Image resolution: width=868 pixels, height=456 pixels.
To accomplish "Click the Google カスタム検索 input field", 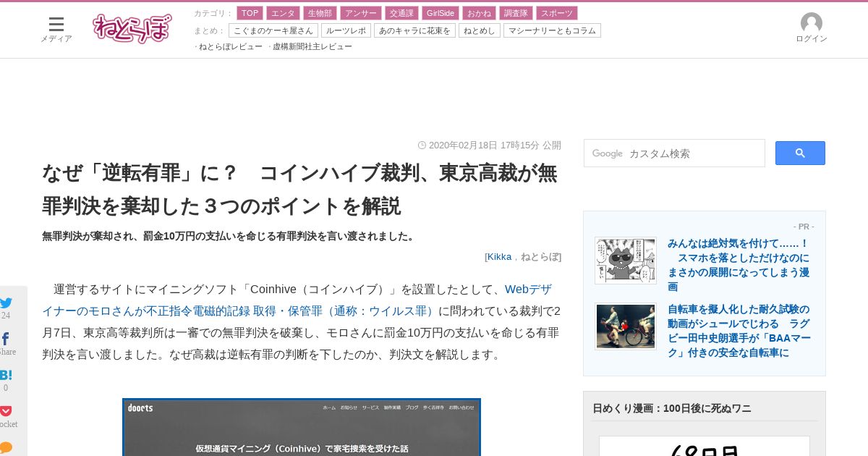I will pos(674,153).
